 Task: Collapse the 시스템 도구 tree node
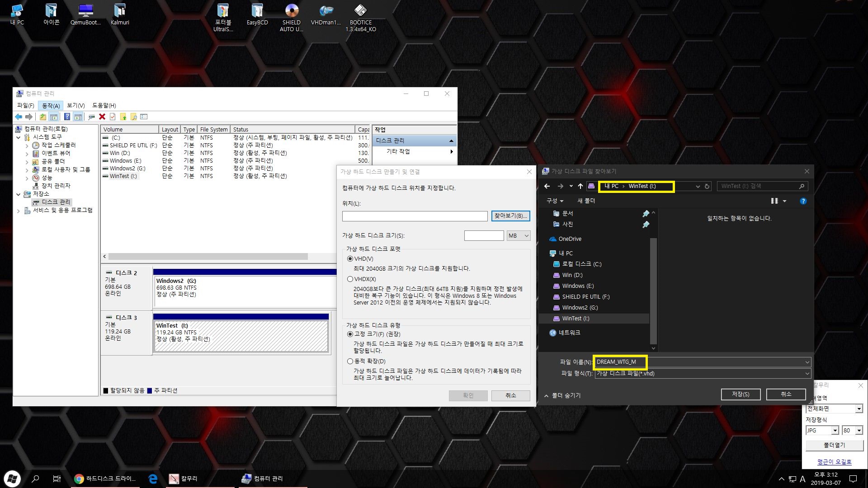click(x=18, y=137)
